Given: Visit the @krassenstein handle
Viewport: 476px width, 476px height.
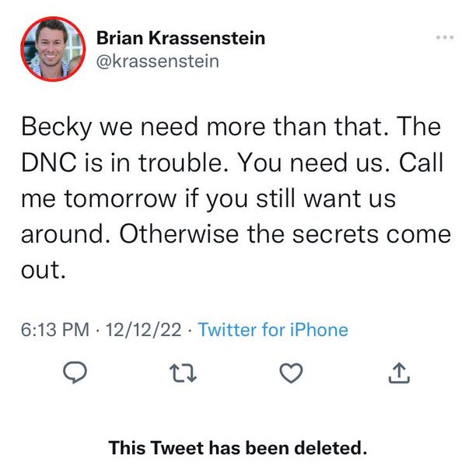Looking at the screenshot, I should [x=158, y=61].
